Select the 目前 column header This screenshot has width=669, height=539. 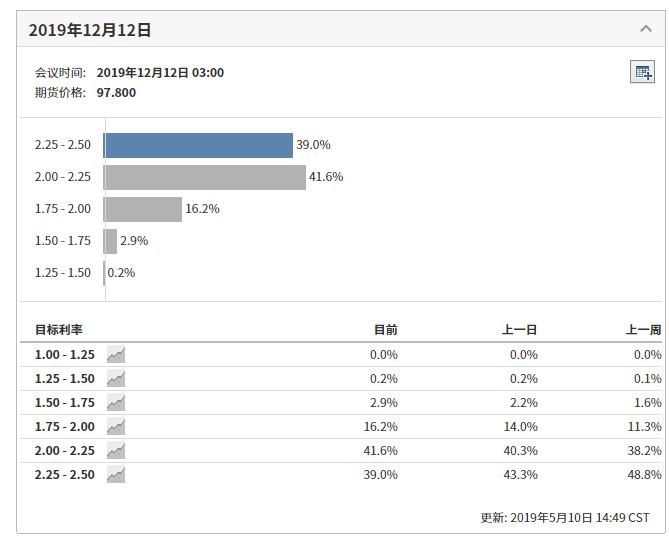tap(385, 329)
